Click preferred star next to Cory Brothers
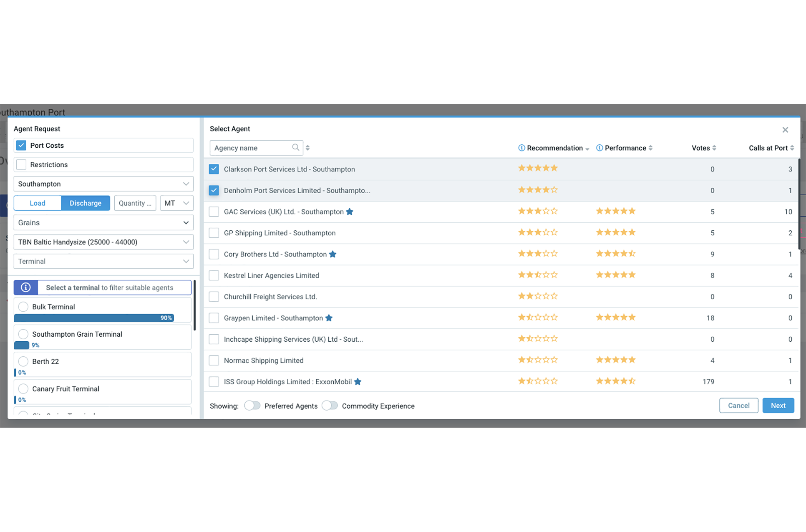 [332, 254]
